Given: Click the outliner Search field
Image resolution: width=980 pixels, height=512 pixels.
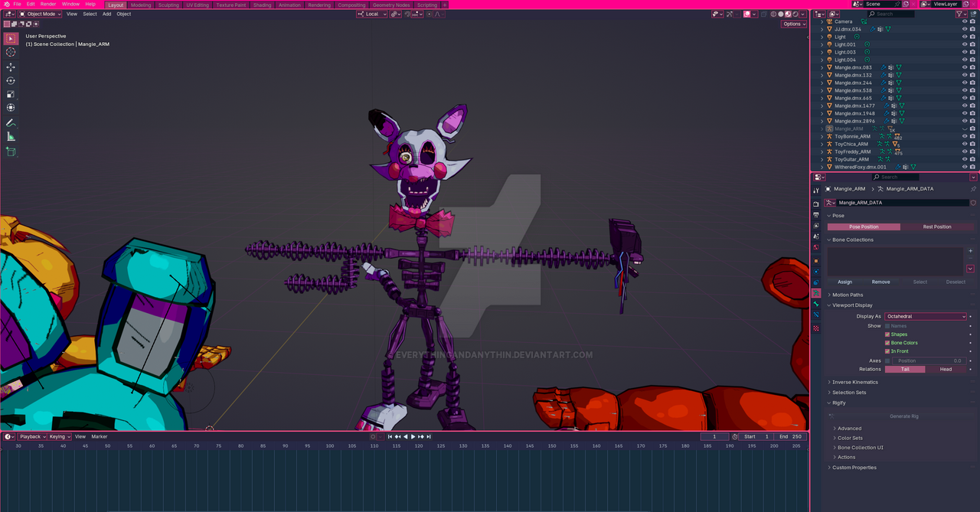Looking at the screenshot, I should click(890, 14).
